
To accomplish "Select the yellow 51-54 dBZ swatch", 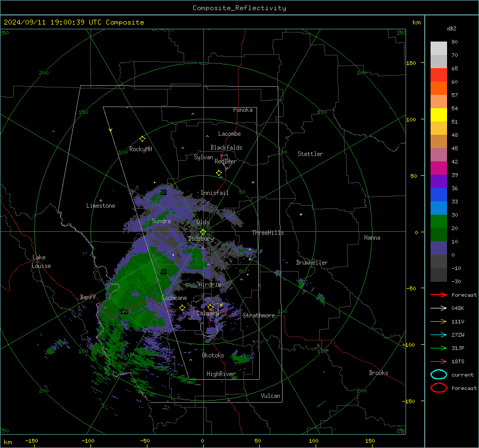I will coord(439,115).
